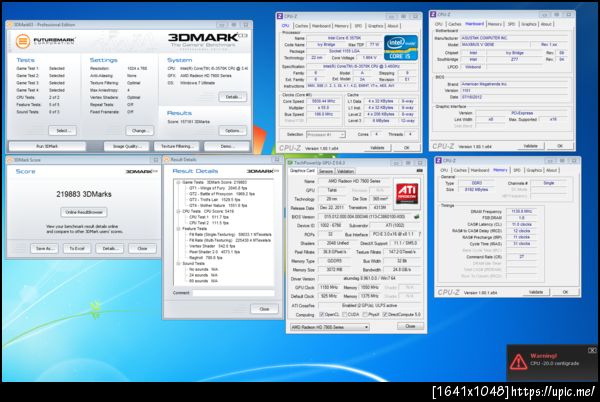The height and width of the screenshot is (402, 600).
Task: Click the title bar icon of 3DMark03 Professional window
Action: pos(10,24)
